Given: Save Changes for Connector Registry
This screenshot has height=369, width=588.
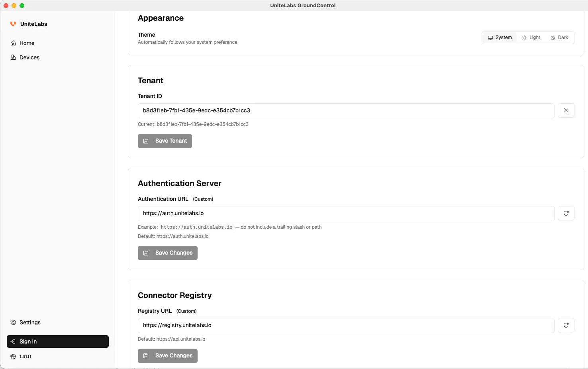Looking at the screenshot, I should [x=168, y=356].
